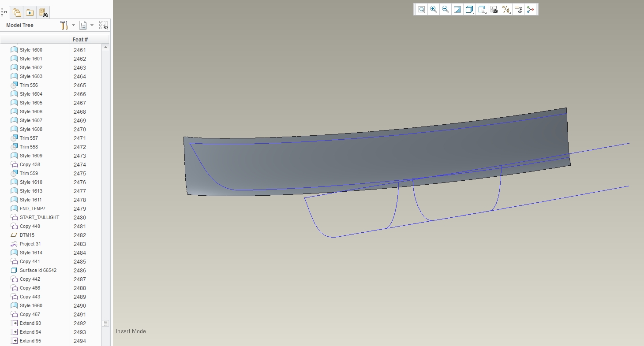
Task: Open Datum Display Filters icon
Action: click(506, 10)
